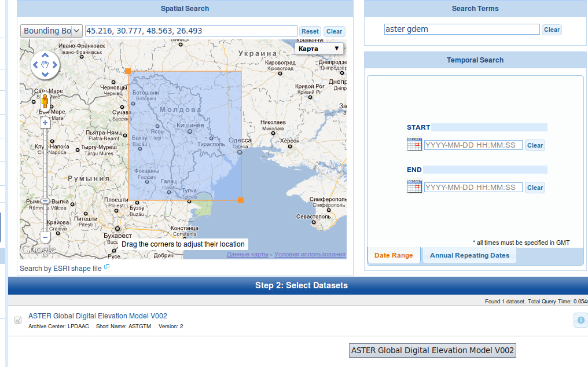Viewport: 588px width, 367px height.
Task: Open the Bounding Box spatial type dropdown
Action: [x=52, y=31]
